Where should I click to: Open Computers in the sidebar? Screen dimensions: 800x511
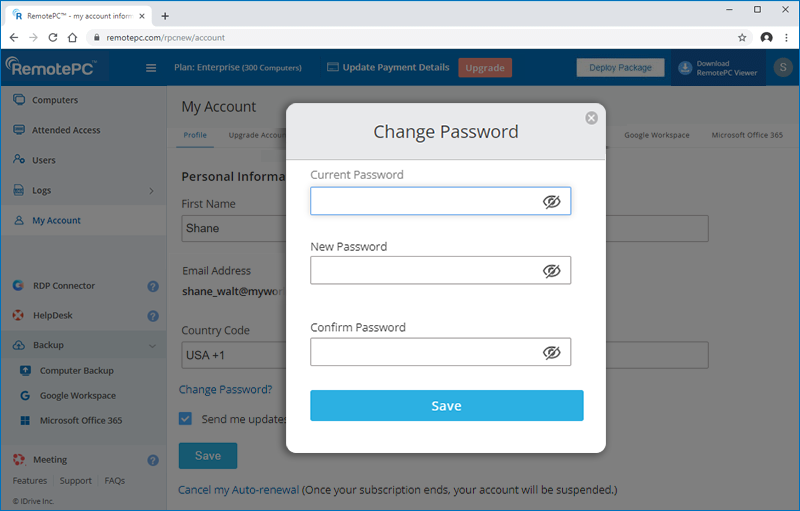click(54, 100)
